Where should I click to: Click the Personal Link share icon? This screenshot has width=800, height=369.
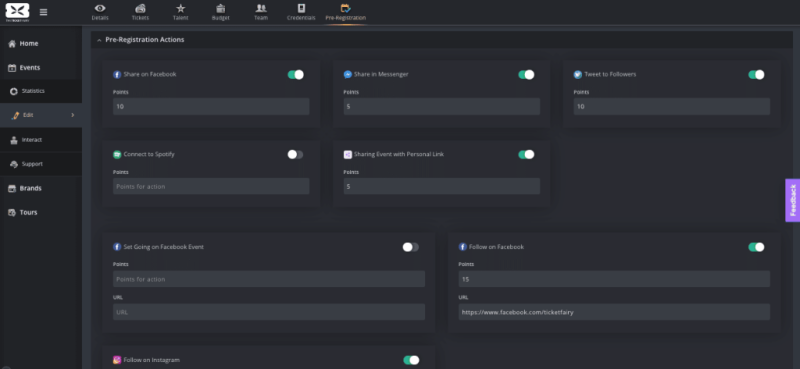click(x=347, y=154)
